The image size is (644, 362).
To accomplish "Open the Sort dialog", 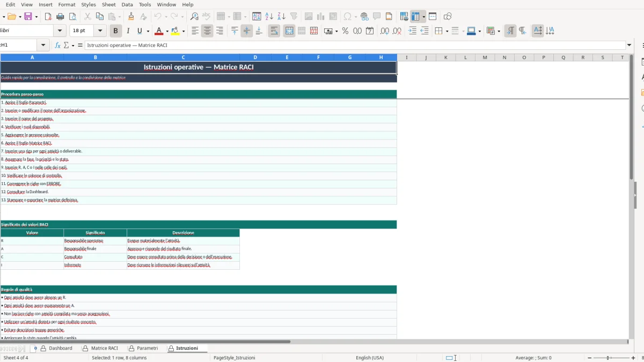I will (x=257, y=17).
